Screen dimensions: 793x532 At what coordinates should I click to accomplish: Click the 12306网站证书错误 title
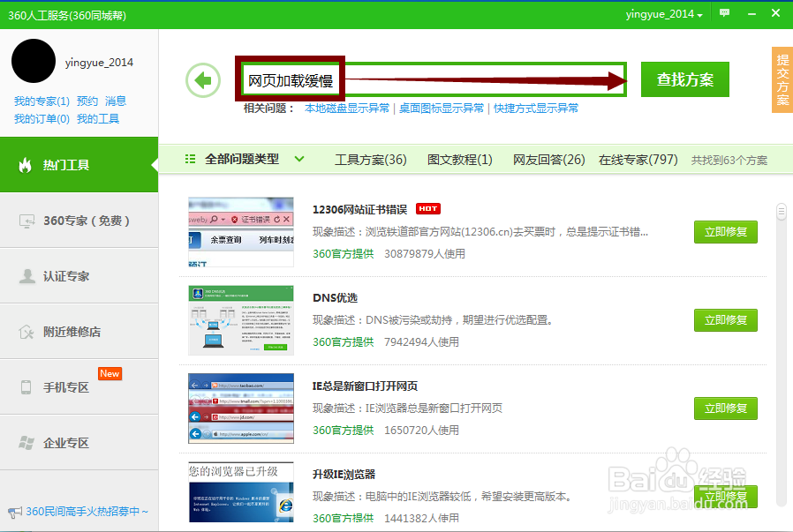click(359, 209)
